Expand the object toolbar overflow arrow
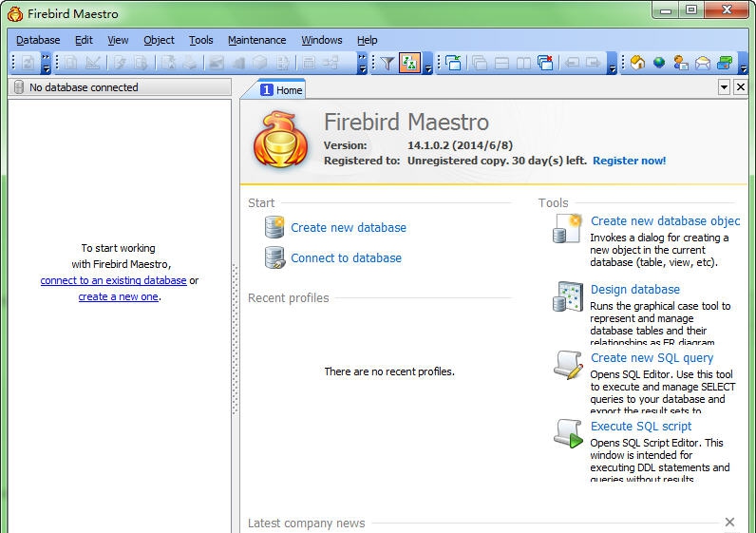Screen dimensions: 756x533 point(362,64)
